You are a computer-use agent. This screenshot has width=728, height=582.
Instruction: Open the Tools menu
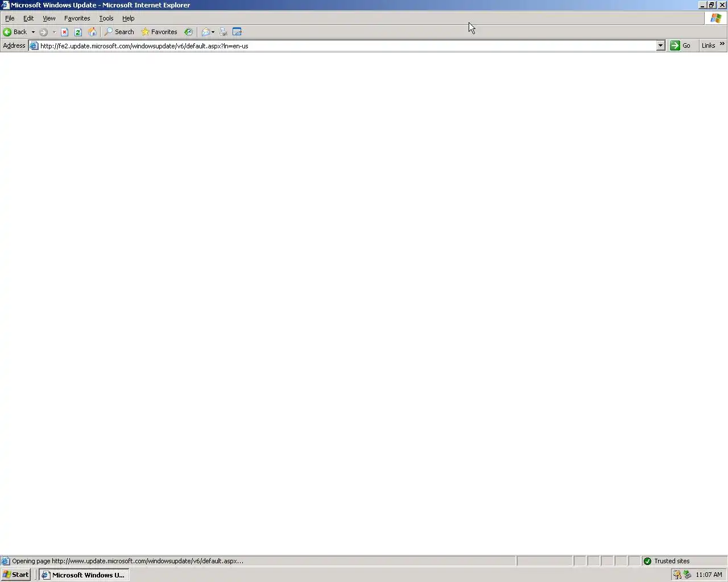click(x=106, y=18)
